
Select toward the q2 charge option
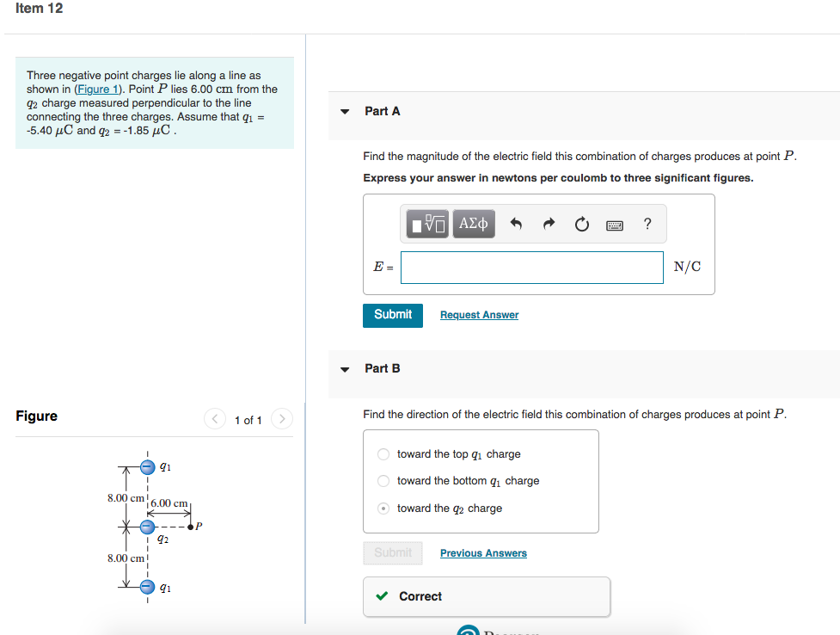click(x=383, y=508)
